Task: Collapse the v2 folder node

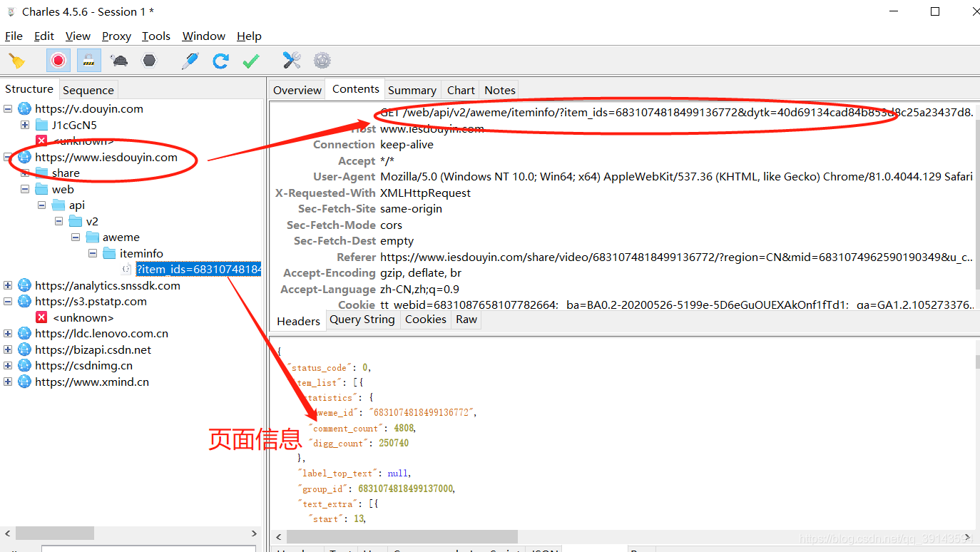Action: pyautogui.click(x=59, y=221)
